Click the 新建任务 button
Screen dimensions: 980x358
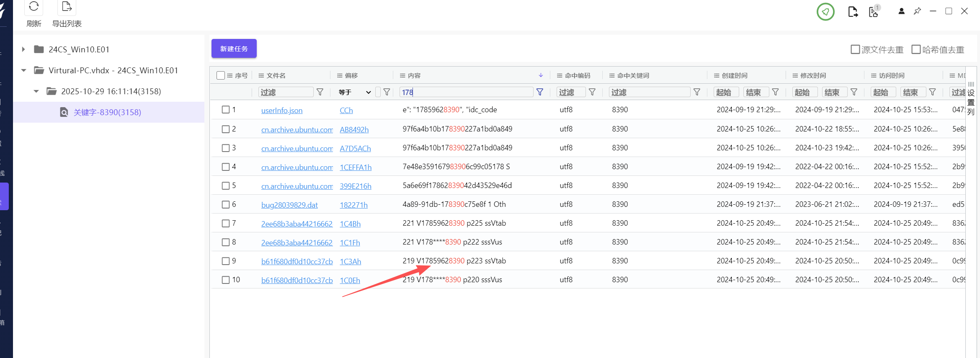234,49
